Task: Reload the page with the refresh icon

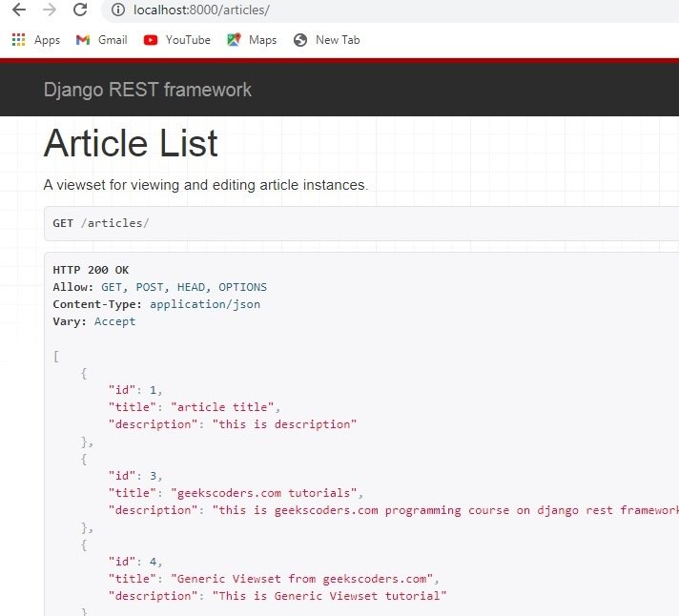Action: tap(80, 10)
